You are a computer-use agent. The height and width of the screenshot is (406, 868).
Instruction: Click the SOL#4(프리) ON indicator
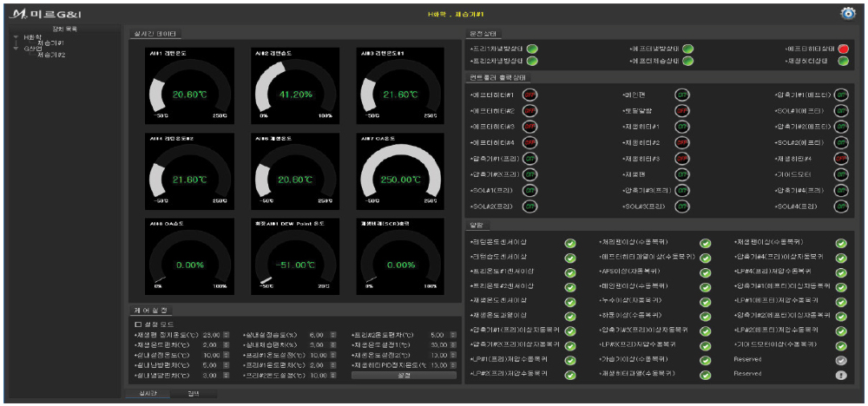(841, 206)
